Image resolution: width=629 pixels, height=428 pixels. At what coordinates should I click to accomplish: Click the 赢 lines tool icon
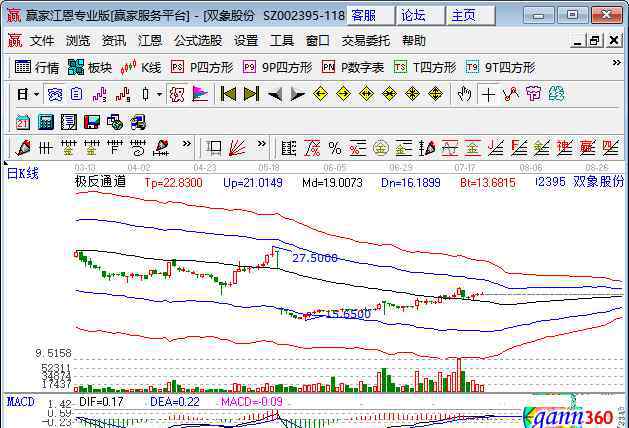click(x=587, y=148)
